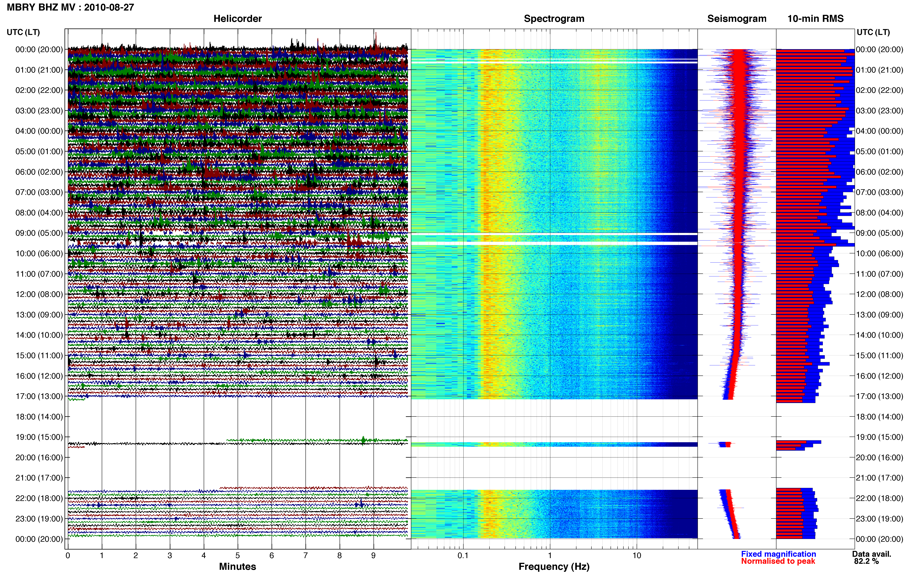Click the left '16:00 (12:00)' time label
Viewport: 924px width, 578px height.
pos(39,376)
